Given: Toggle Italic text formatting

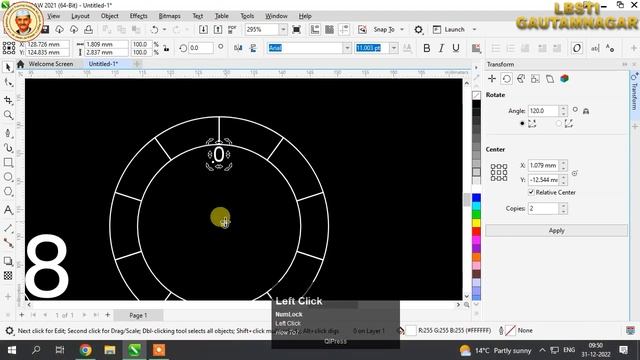Looking at the screenshot, I should point(441,48).
